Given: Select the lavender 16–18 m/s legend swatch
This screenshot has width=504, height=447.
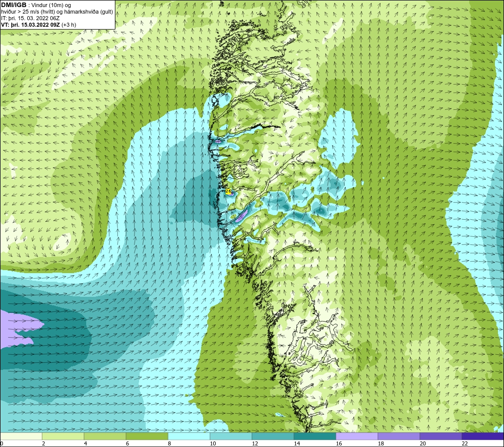Looking at the screenshot, I should [357, 436].
